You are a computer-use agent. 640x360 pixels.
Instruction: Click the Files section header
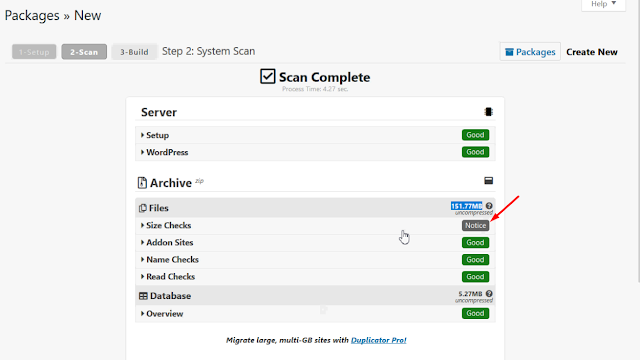coord(315,208)
